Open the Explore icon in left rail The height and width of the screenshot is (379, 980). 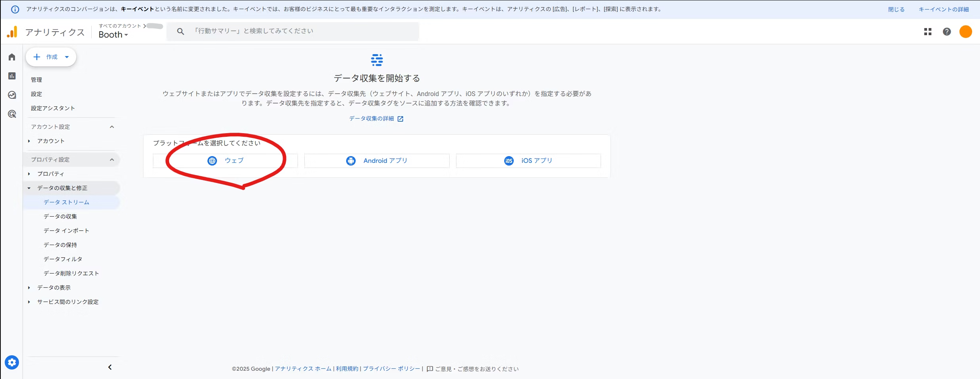pos(12,95)
